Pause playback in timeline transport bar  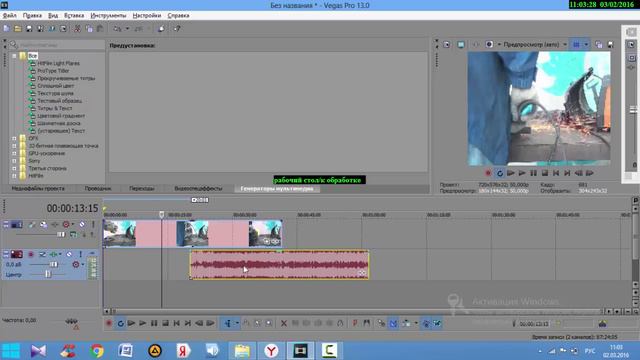(x=154, y=323)
